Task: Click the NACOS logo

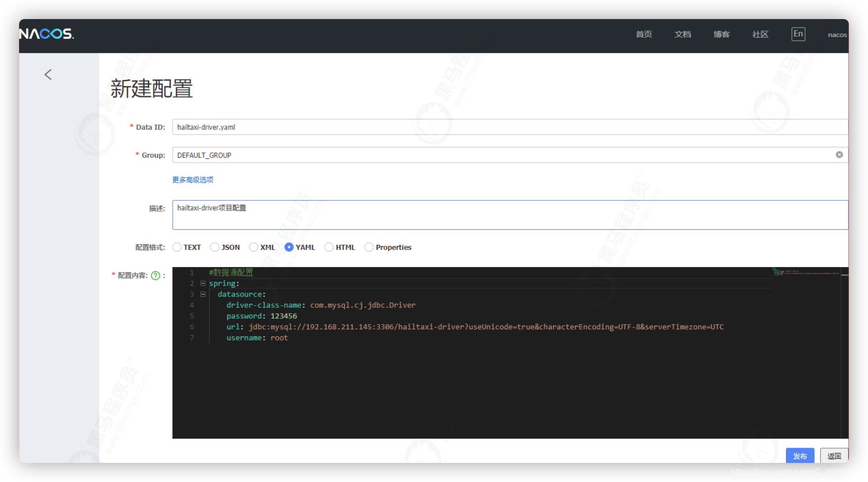Action: pos(47,34)
